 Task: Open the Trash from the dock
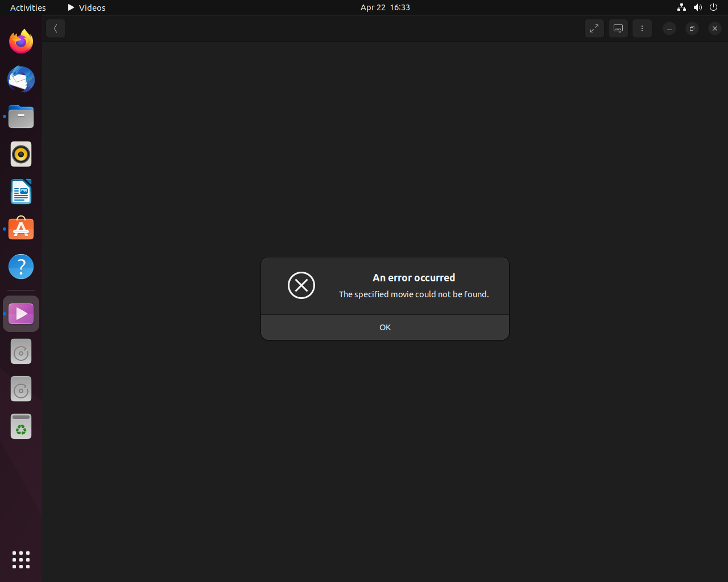coord(21,427)
